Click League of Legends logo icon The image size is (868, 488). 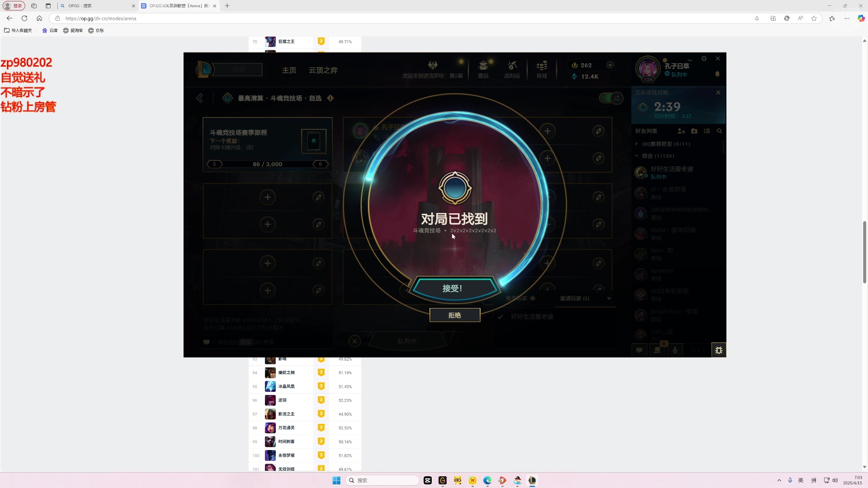[204, 70]
